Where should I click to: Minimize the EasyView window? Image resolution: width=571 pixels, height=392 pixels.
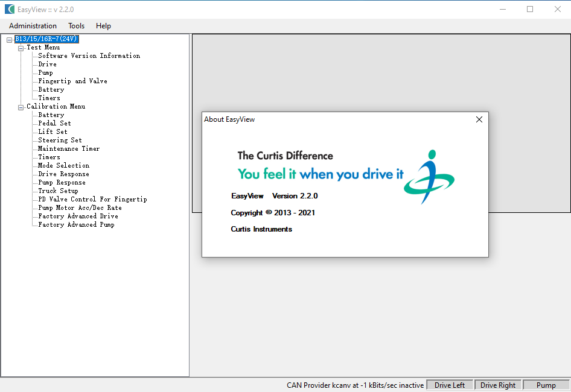[x=503, y=9]
